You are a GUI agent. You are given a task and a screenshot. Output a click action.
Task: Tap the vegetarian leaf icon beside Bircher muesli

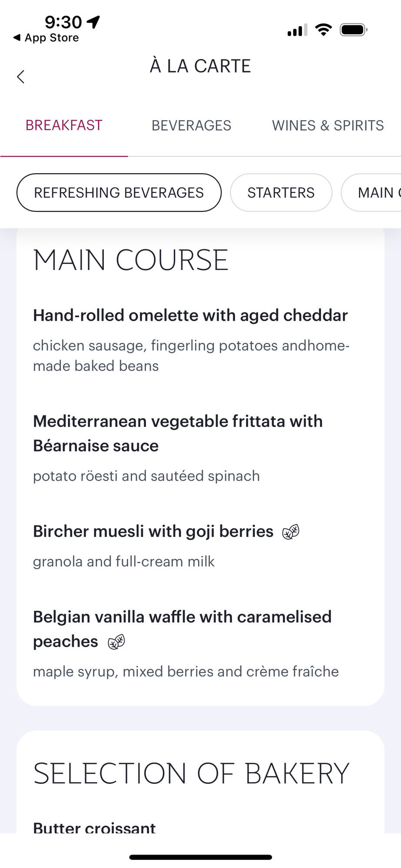pos(291,532)
